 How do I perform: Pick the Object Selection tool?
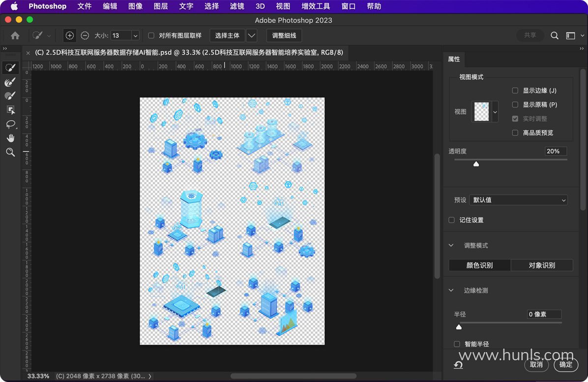coord(10,110)
